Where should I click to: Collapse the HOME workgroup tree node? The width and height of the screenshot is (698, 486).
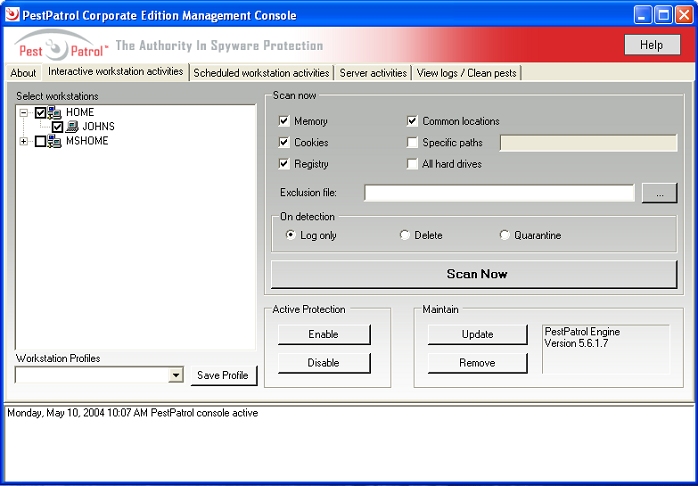coord(24,113)
